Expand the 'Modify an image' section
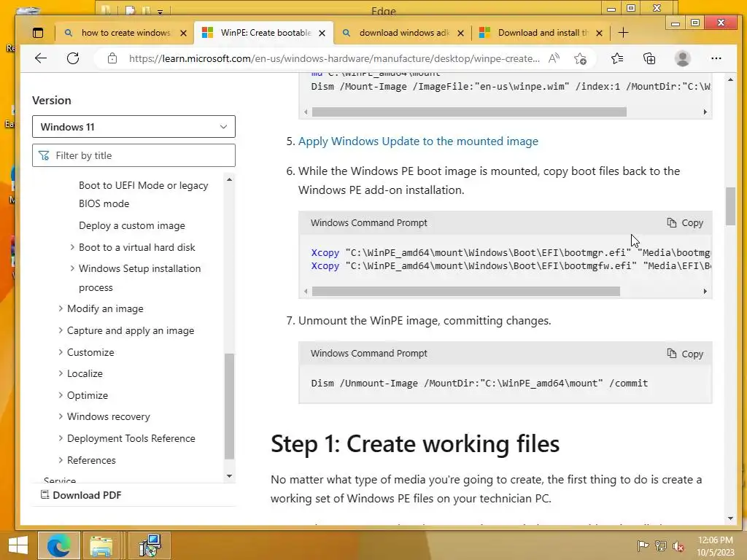Viewport: 747px width, 560px height. coord(105,308)
